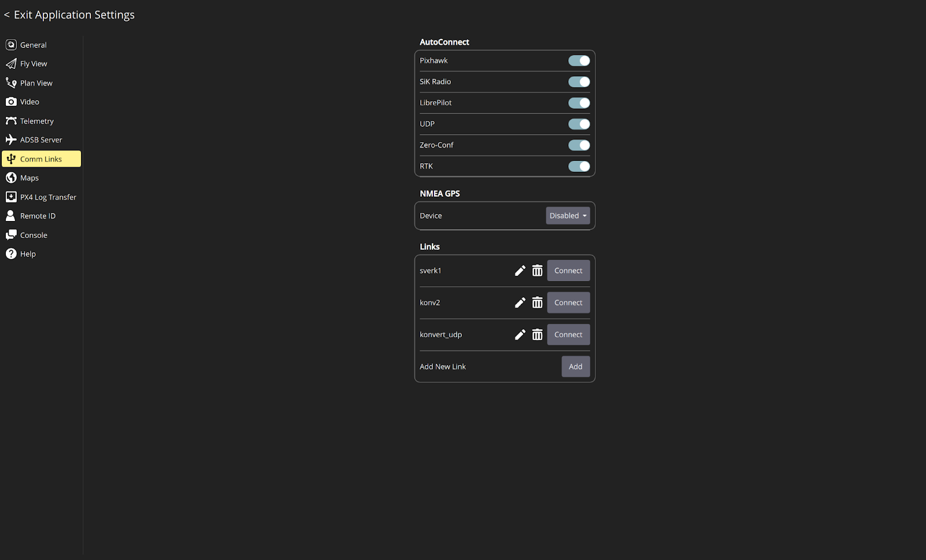Turn off the RTK autoconnect switch
This screenshot has height=560, width=926.
pyautogui.click(x=579, y=166)
